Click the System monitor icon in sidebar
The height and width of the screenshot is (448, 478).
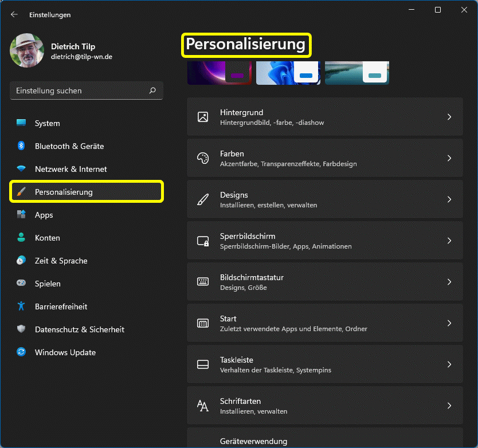pyautogui.click(x=21, y=123)
